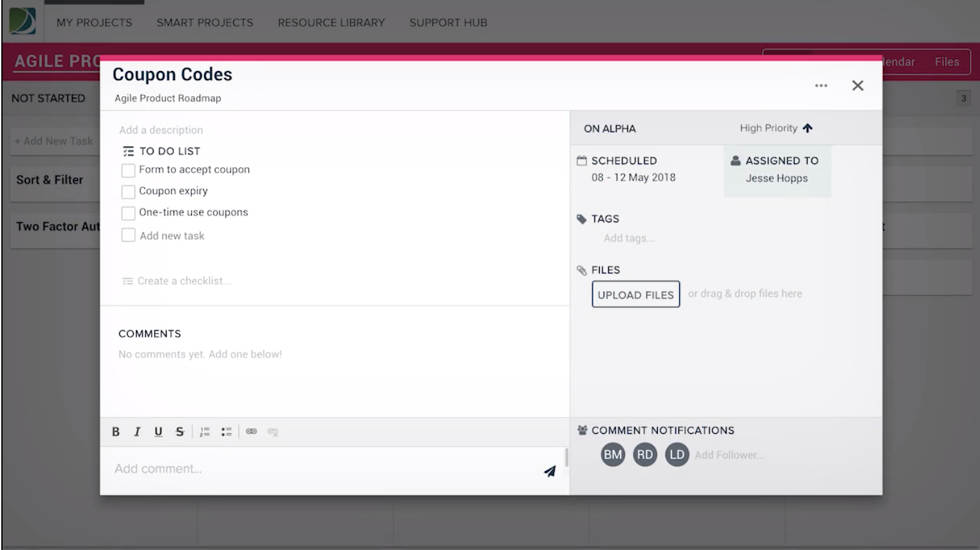980x550 pixels.
Task: Close the Coupon Codes task dialog
Action: (857, 85)
